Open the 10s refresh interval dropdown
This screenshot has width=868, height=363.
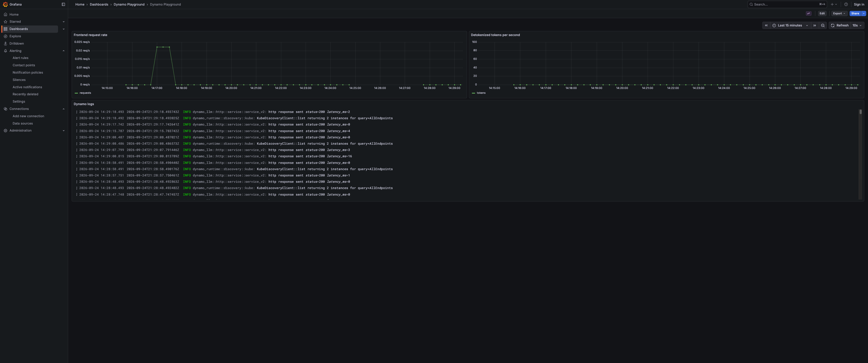(x=857, y=26)
